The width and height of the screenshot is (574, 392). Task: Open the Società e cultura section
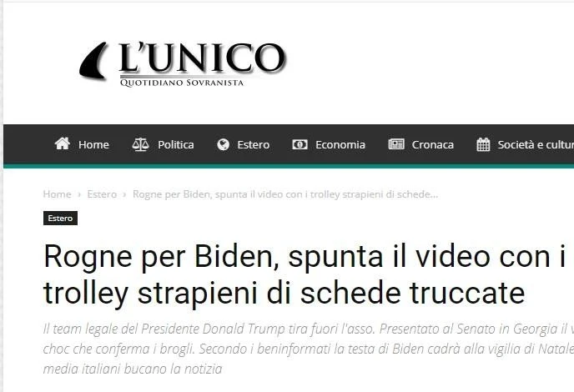point(536,144)
